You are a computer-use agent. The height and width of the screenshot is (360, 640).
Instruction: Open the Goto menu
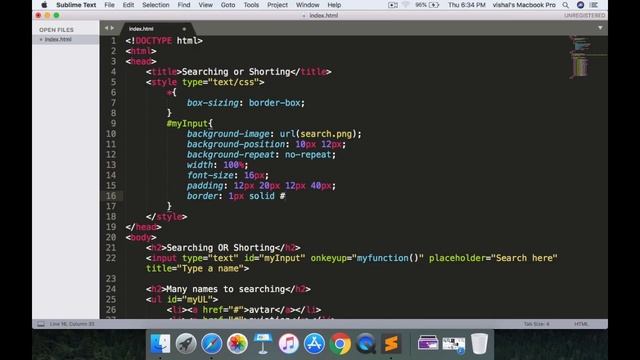(x=228, y=5)
